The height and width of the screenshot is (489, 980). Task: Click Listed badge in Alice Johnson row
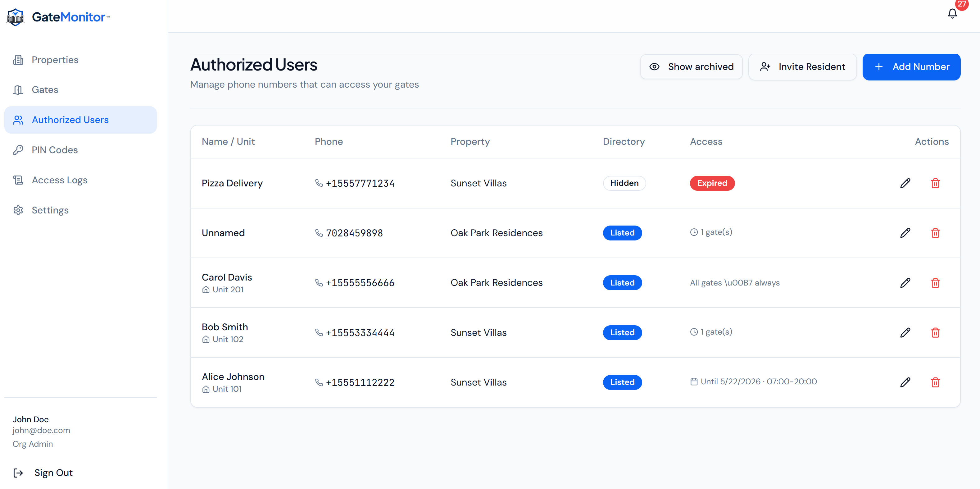[x=622, y=382]
